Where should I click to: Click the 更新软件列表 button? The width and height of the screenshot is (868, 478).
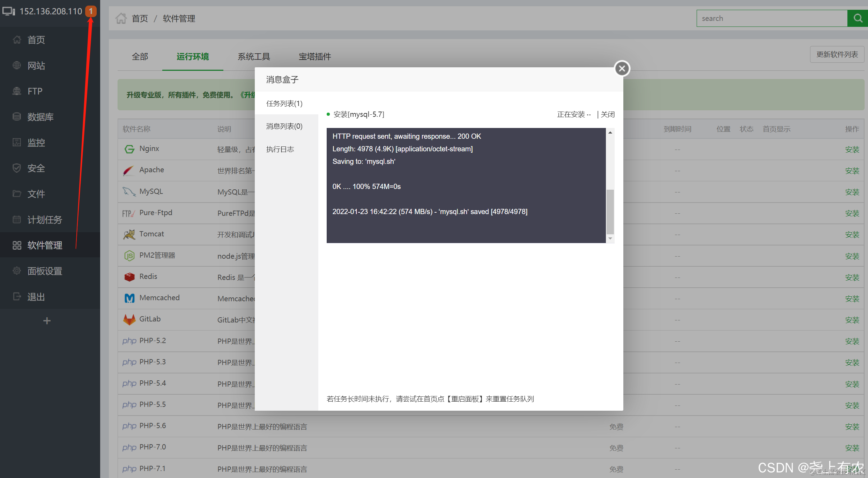837,54
